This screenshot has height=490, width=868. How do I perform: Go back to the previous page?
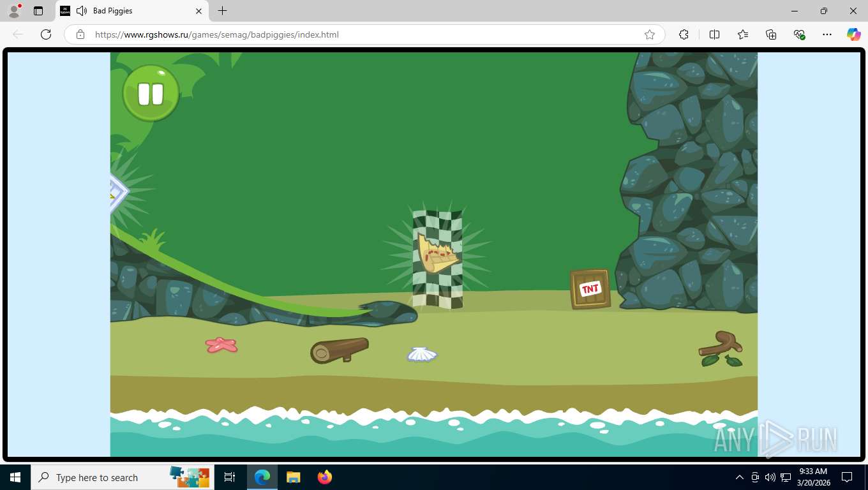coord(18,34)
